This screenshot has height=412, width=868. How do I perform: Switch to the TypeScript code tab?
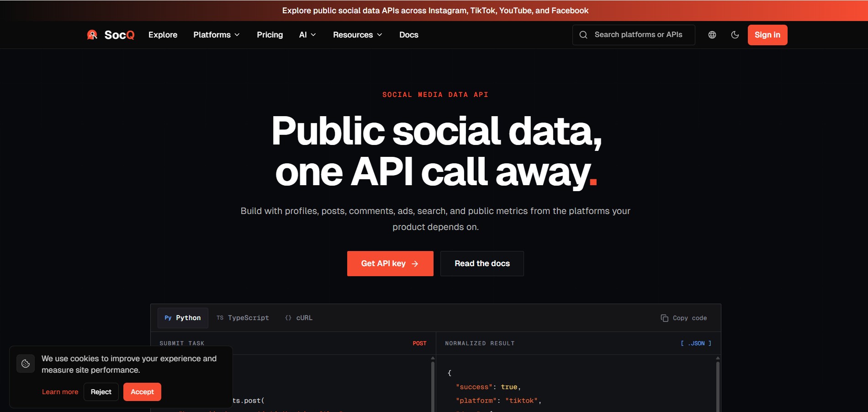point(243,318)
